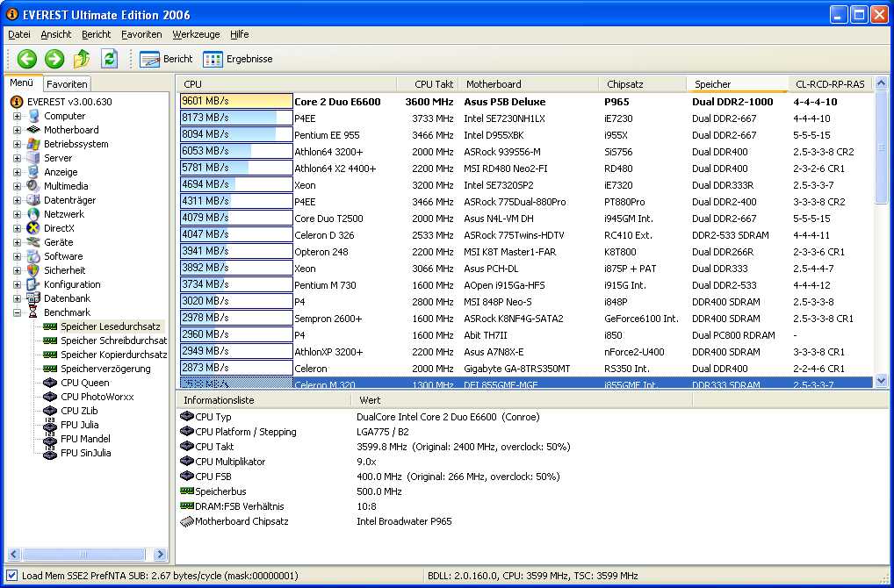Select Speicher Schreibdurchsatz memory icon
The height and width of the screenshot is (588, 894).
(x=50, y=341)
